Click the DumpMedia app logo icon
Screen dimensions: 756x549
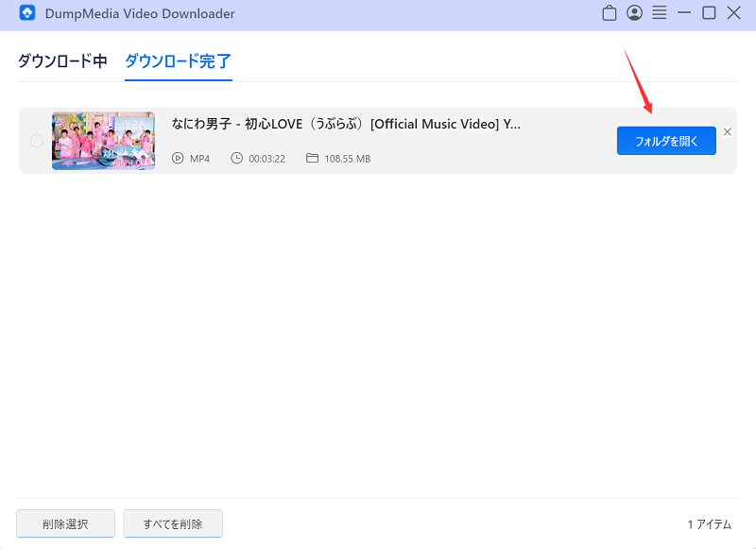(27, 13)
